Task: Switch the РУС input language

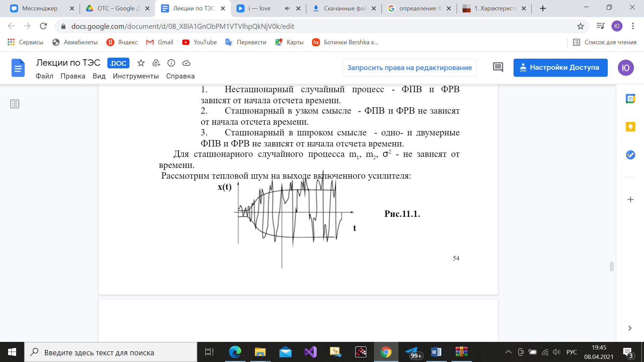Action: [572, 352]
